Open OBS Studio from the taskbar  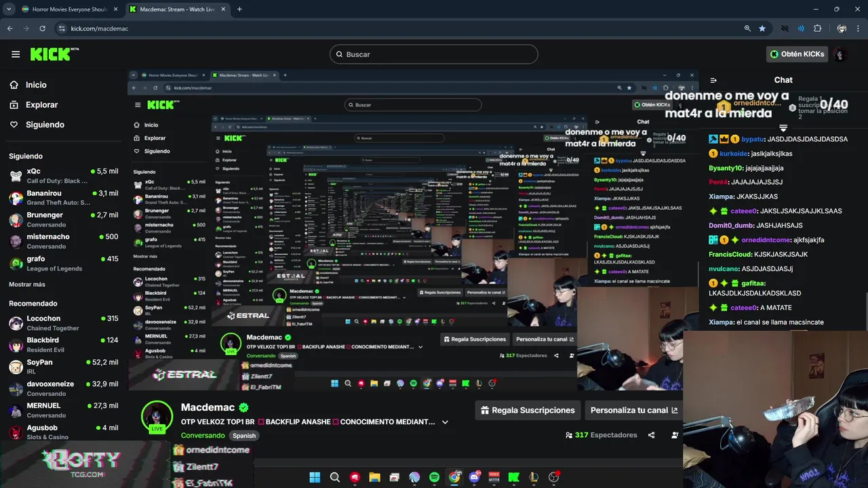coord(554,478)
